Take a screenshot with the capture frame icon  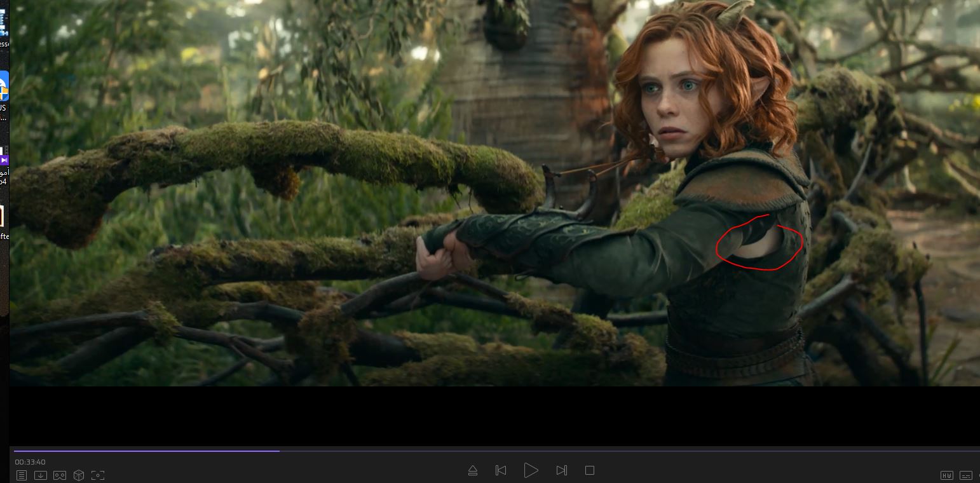[98, 475]
